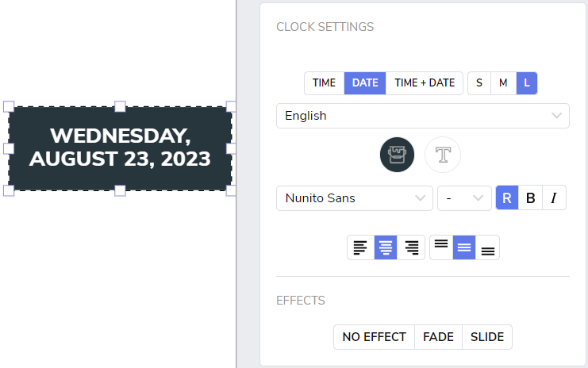
Task: Align text to the right
Action: (x=411, y=247)
